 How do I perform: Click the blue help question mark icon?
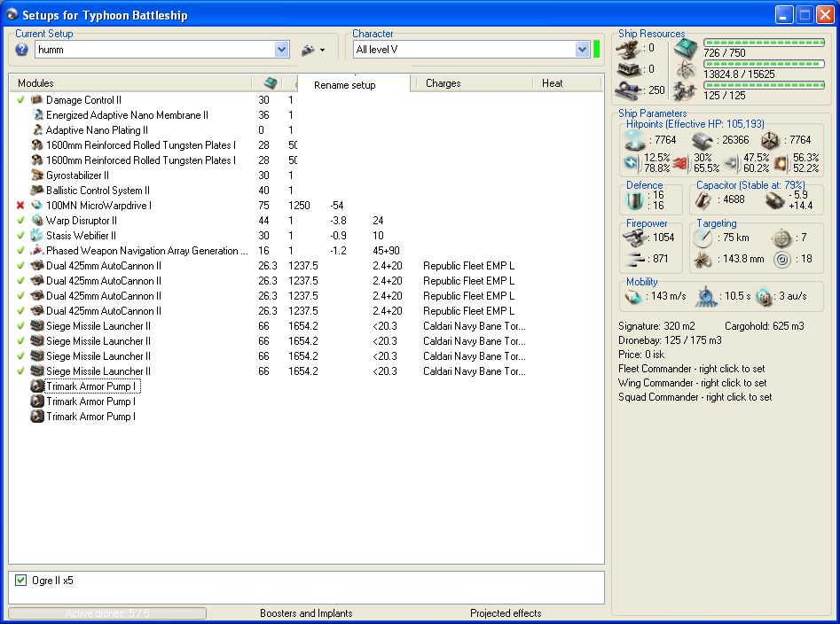21,50
